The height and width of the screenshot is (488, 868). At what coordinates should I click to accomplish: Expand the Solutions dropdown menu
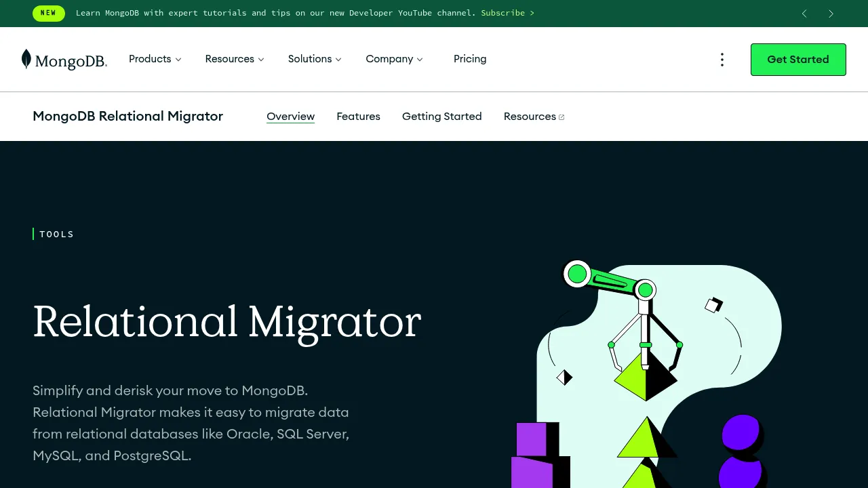point(315,59)
